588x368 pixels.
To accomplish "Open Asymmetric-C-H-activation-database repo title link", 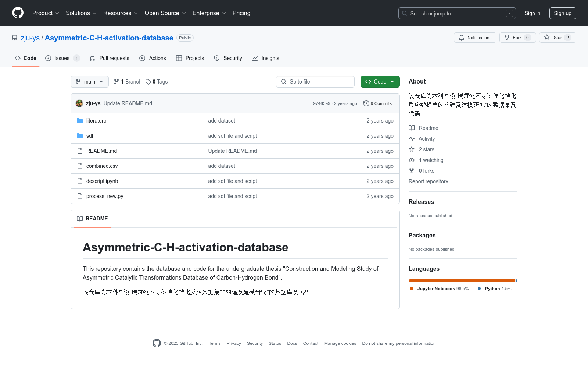I will coord(109,38).
